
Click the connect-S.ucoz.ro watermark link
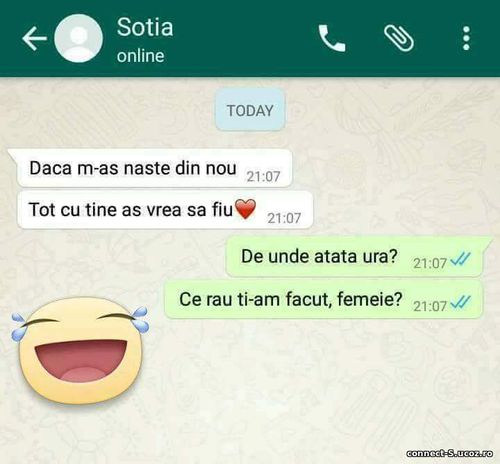click(450, 453)
